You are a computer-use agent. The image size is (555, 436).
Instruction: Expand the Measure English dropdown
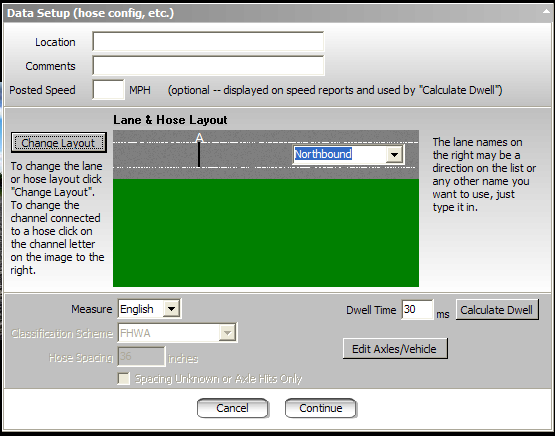[x=171, y=309]
